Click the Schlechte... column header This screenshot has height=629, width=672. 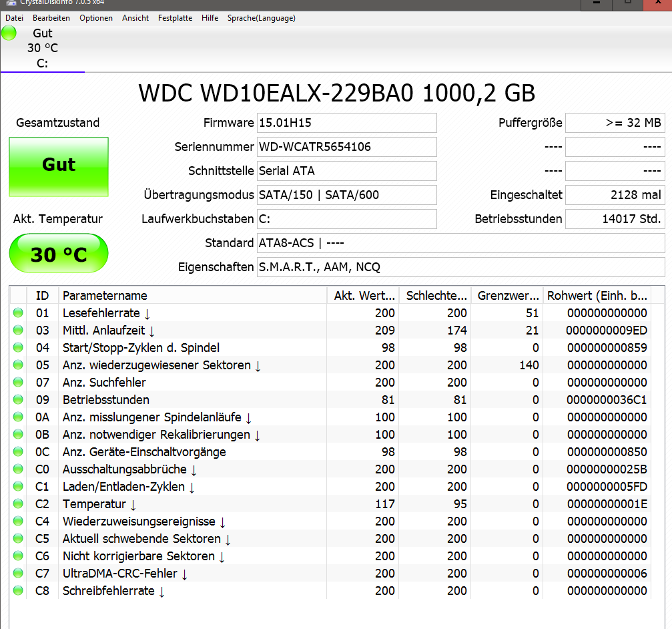[x=435, y=295]
